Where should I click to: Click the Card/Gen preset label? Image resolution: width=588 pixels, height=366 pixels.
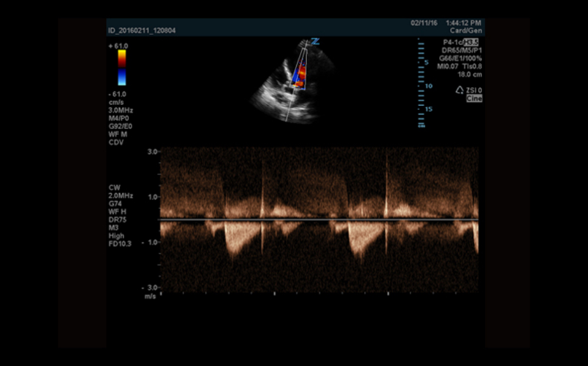[467, 30]
